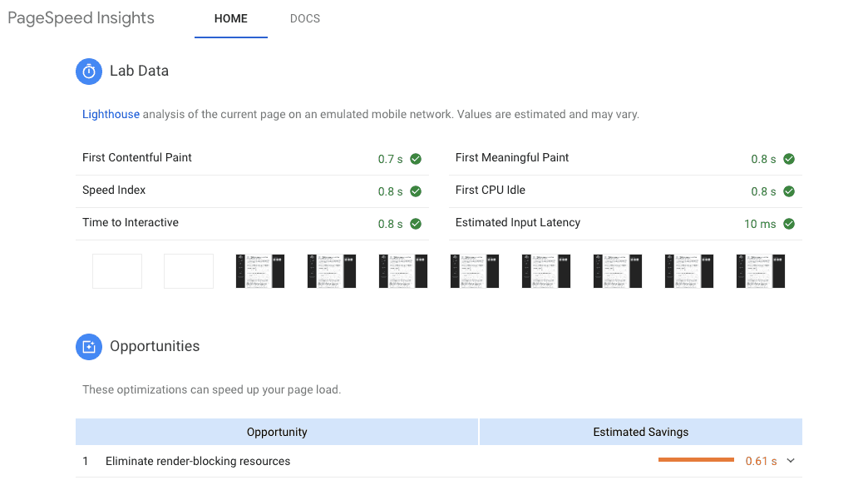Select the last filmstrip thumbnail

[761, 271]
